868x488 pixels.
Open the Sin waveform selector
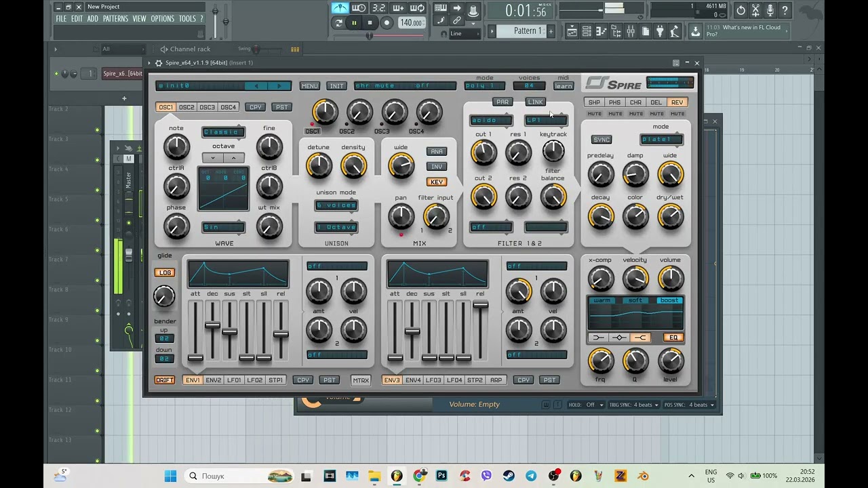click(x=223, y=228)
